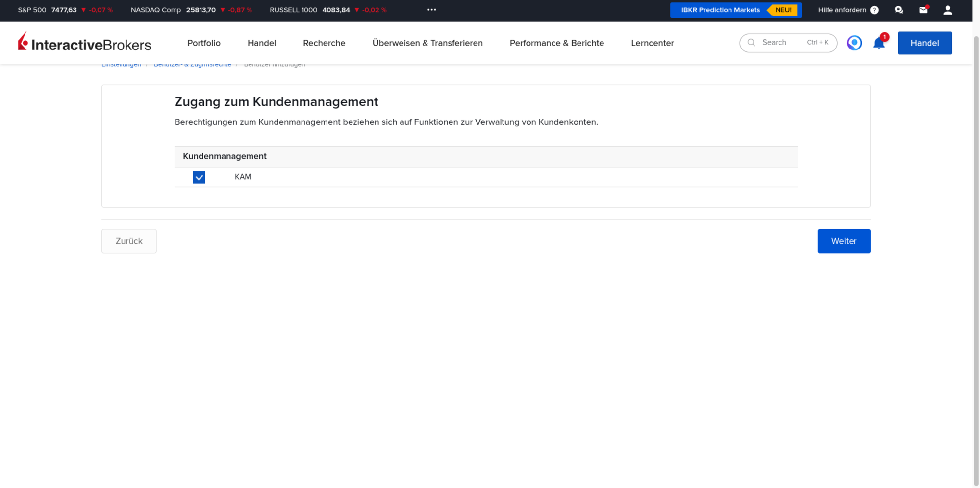Open the mail envelope messages icon

tap(923, 10)
